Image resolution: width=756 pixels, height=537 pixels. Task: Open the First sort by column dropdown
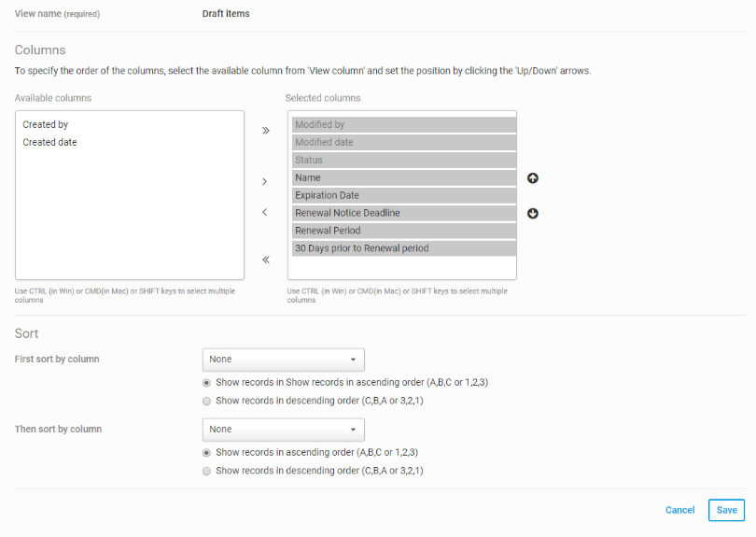click(284, 360)
